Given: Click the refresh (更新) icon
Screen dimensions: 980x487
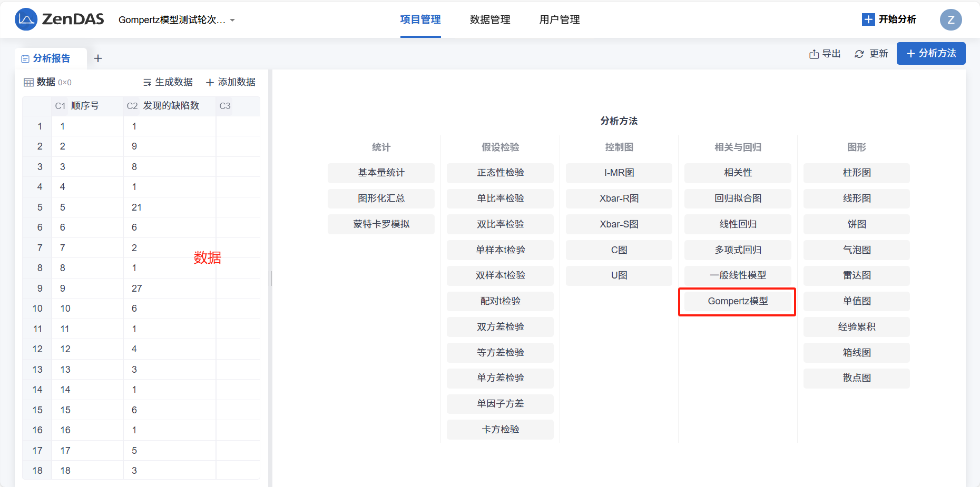Looking at the screenshot, I should click(859, 54).
